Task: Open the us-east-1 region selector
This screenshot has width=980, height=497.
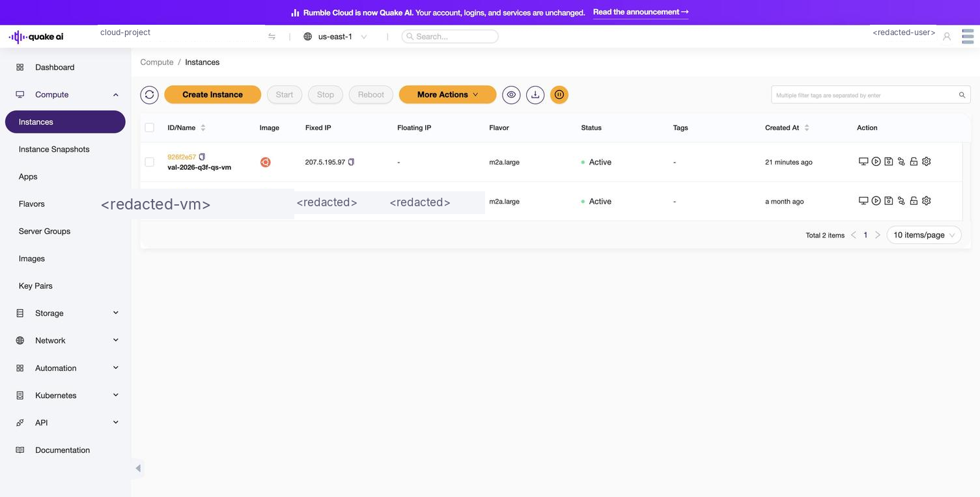Action: [335, 36]
